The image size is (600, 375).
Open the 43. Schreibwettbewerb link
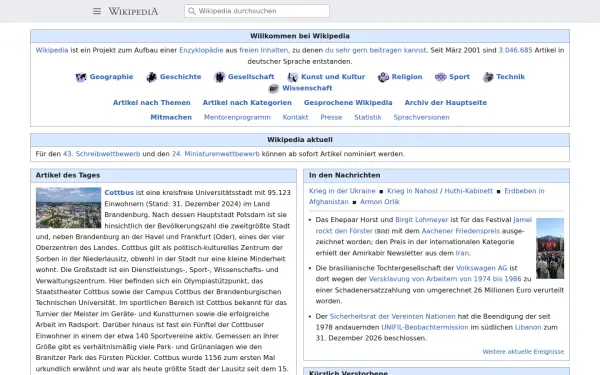click(101, 154)
